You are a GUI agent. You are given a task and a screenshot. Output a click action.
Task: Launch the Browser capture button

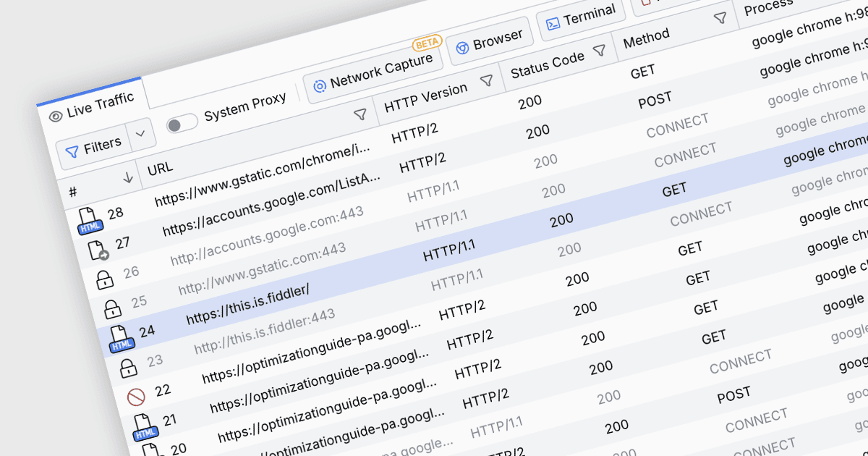pyautogui.click(x=490, y=42)
